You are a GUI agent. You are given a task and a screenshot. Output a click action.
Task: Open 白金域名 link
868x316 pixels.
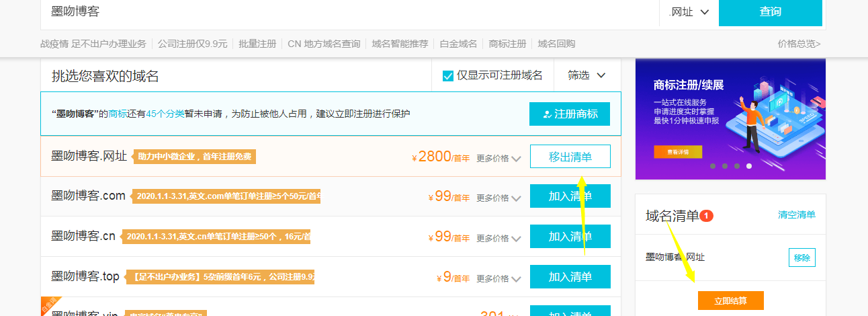click(458, 44)
